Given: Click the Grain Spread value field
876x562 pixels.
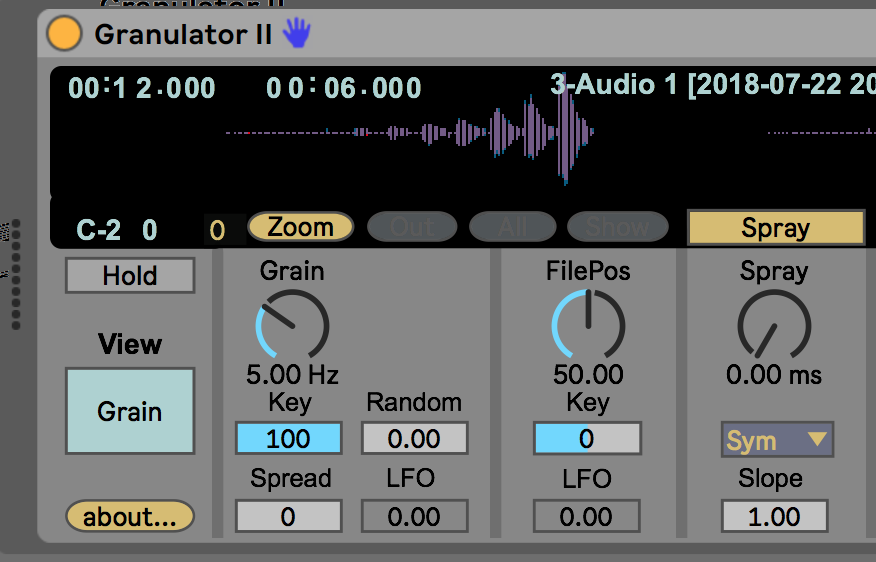Looking at the screenshot, I should [x=288, y=516].
